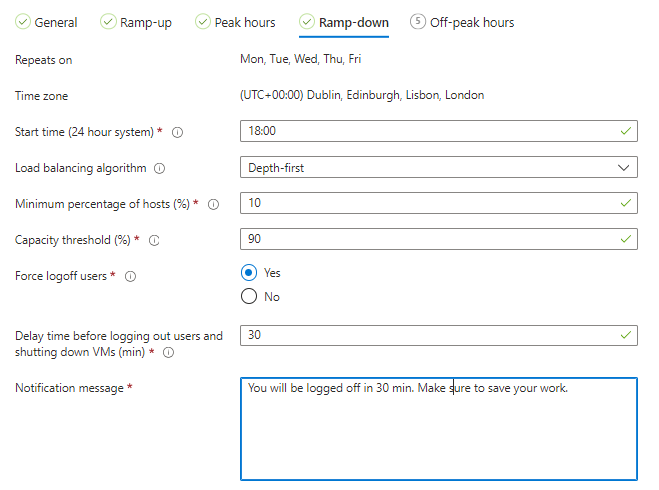Image resolution: width=659 pixels, height=490 pixels.
Task: Click info icon for Delay time before logout
Action: 167,352
